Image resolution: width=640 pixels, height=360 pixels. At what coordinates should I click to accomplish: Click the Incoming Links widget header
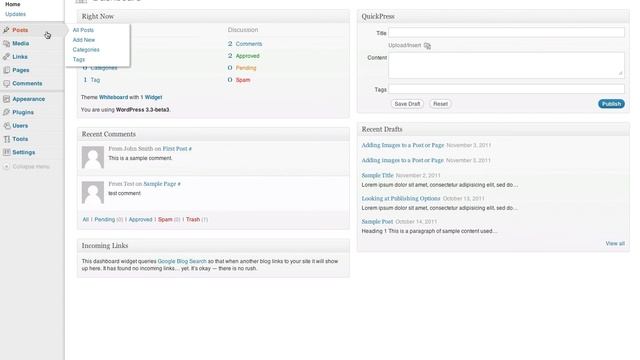(213, 246)
